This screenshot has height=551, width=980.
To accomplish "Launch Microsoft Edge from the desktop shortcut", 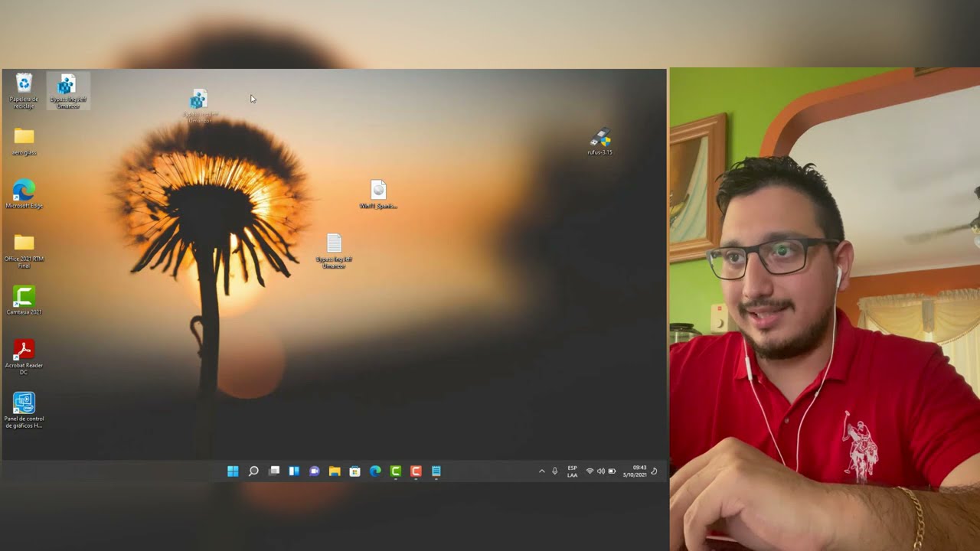I will tap(24, 194).
